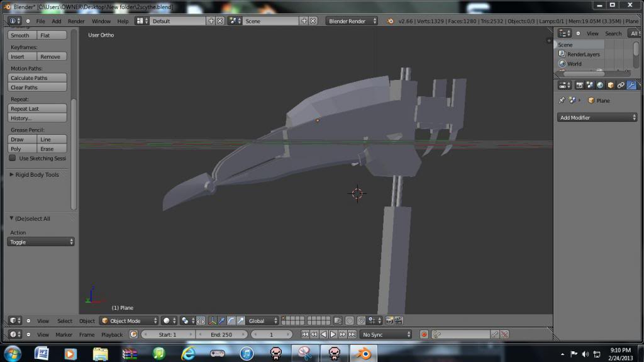Open operation History list
The image size is (644, 362).
tap(37, 118)
